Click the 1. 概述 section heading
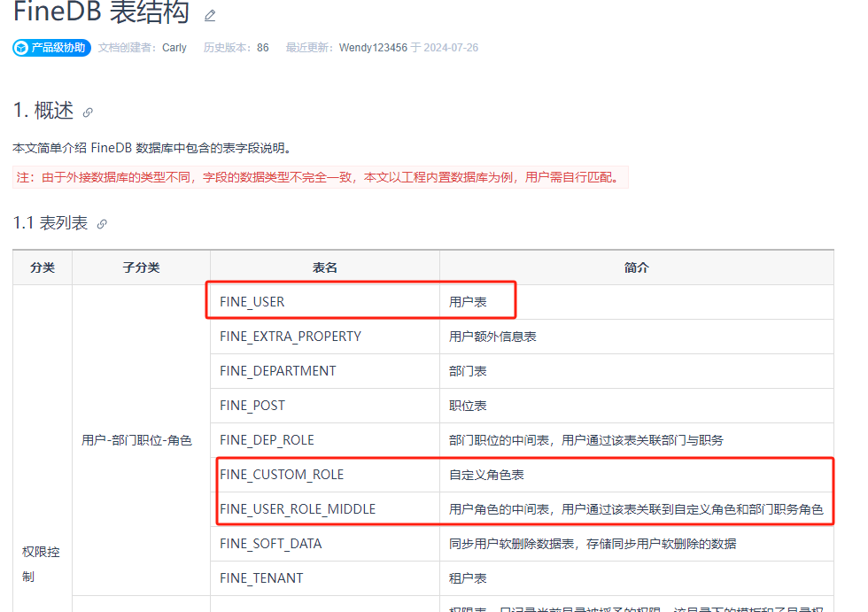Screen dimensions: 868x612 (43, 111)
